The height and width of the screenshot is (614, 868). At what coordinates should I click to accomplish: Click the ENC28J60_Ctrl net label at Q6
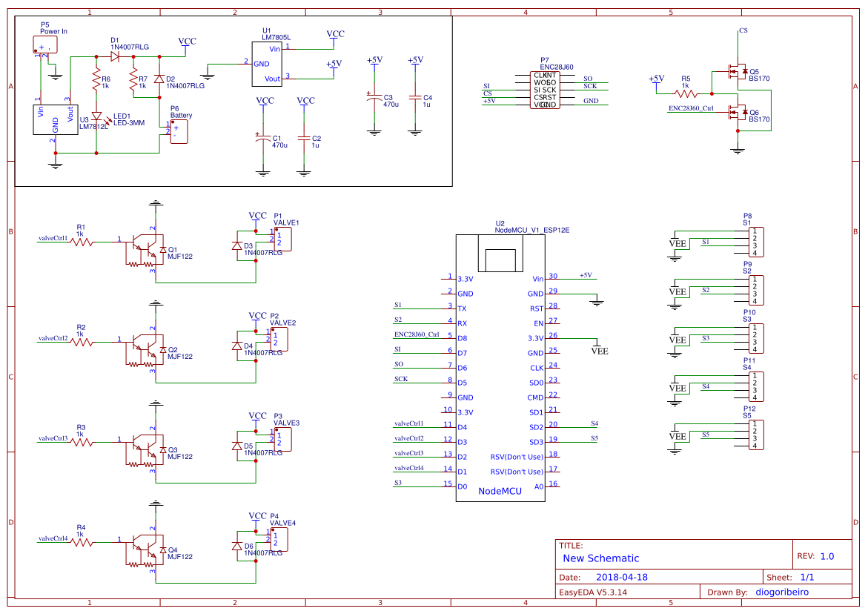click(x=691, y=108)
